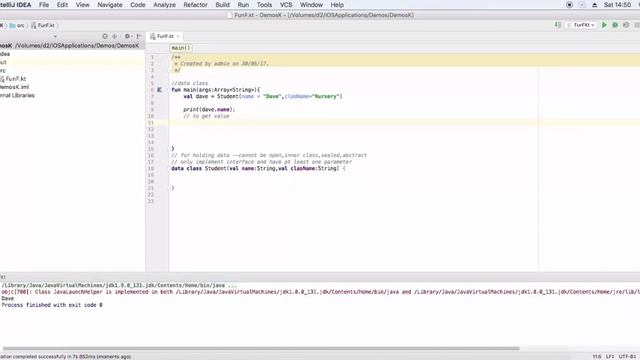The image size is (640, 360).
Task: Hide the Project tool window
Action: pos(139,36)
